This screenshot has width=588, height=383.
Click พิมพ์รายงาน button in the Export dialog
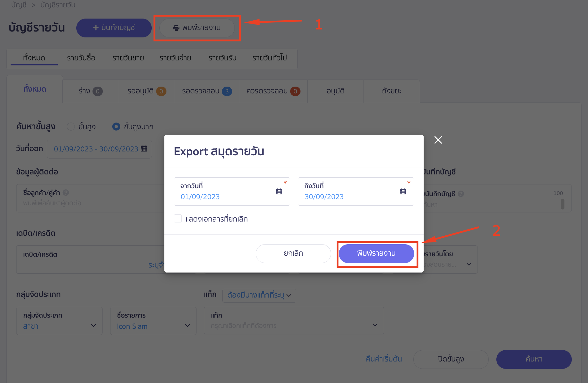376,253
